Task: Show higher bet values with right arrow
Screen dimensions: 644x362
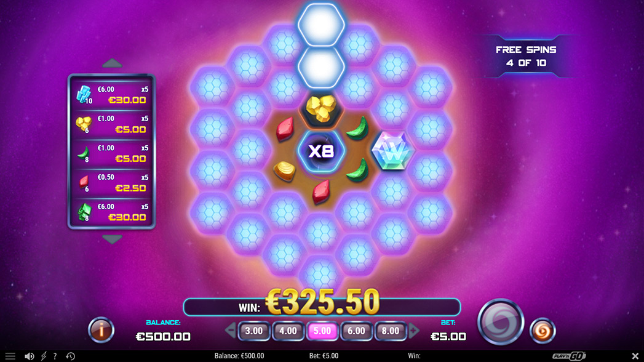Action: tap(413, 330)
